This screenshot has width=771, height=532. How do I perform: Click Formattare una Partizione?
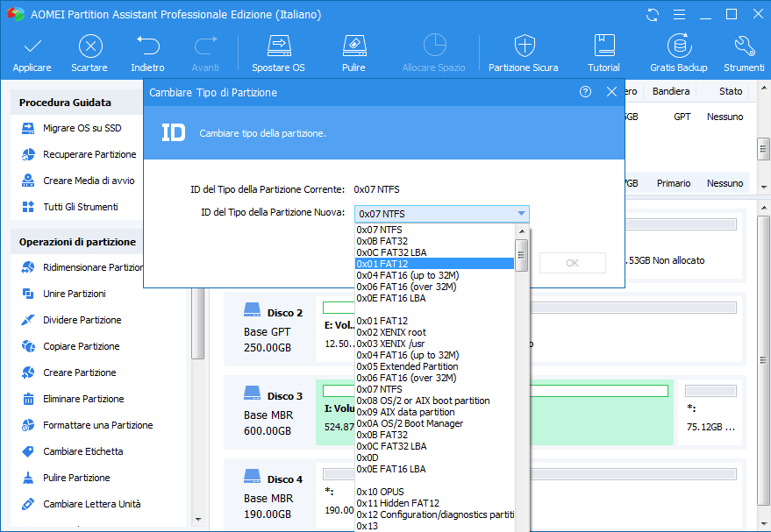pyautogui.click(x=97, y=425)
